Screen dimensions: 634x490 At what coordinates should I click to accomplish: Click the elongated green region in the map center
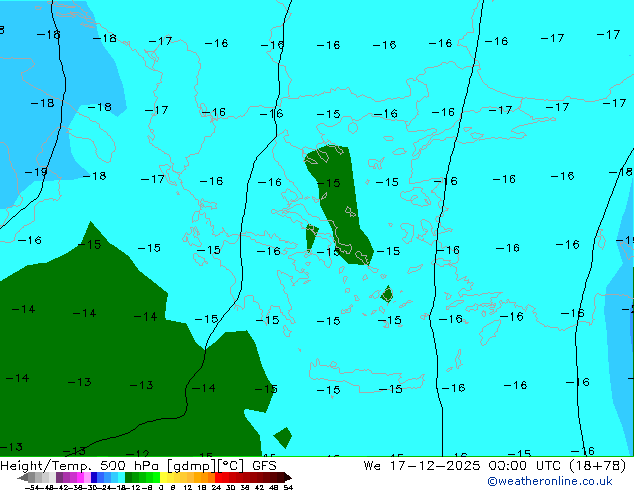click(x=339, y=205)
